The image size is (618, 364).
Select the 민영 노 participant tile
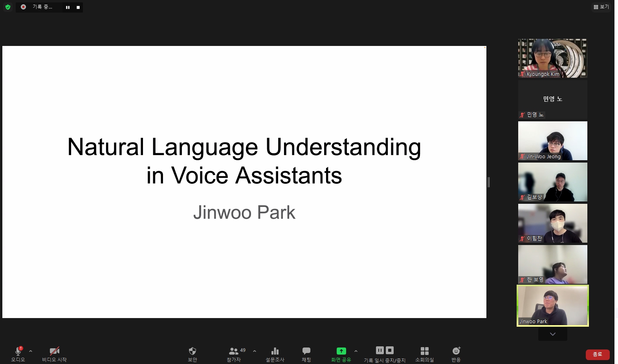[552, 99]
